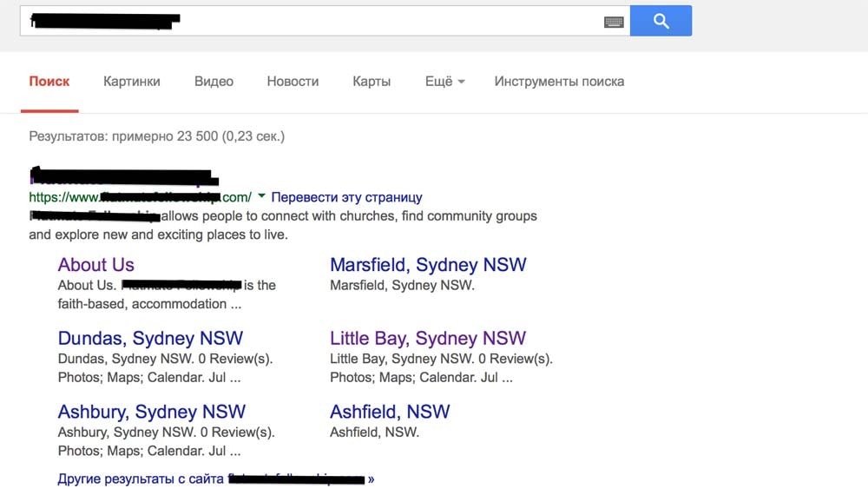Open the on-screen keyboard icon
This screenshot has width=868, height=502.
[614, 22]
